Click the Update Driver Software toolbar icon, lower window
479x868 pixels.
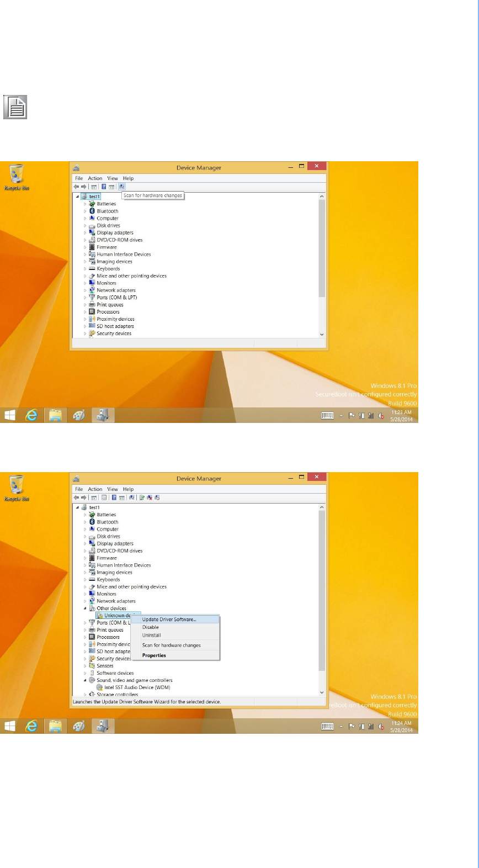pos(142,497)
